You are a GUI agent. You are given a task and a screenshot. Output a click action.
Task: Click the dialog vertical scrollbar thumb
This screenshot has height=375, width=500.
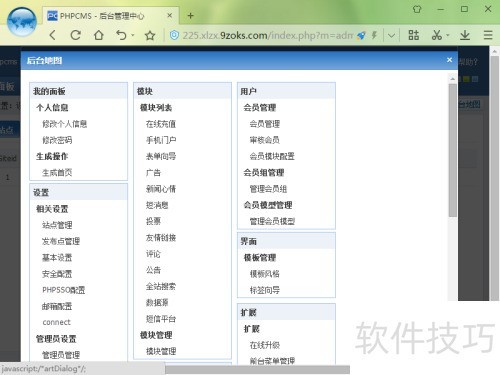tap(452, 150)
